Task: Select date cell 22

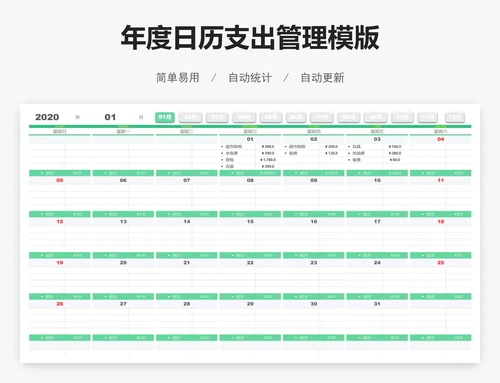Action: pos(250,263)
